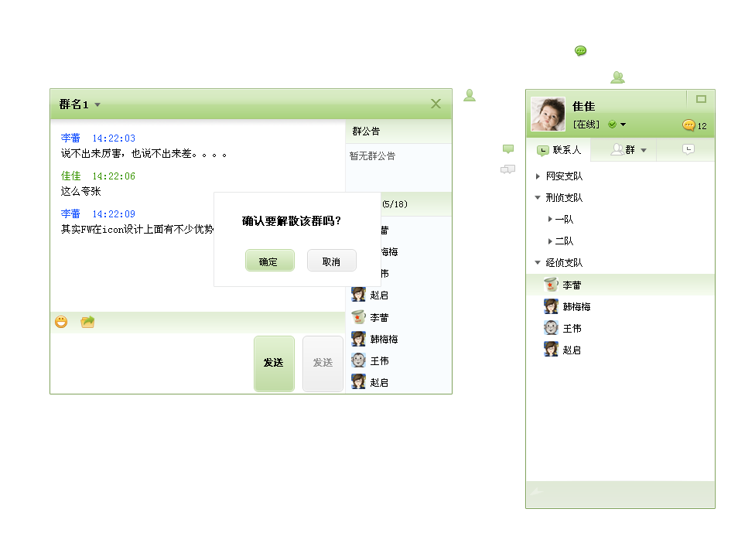Image resolution: width=738 pixels, height=560 pixels.
Task: Click the two-person group icon above panel
Action: click(x=617, y=77)
